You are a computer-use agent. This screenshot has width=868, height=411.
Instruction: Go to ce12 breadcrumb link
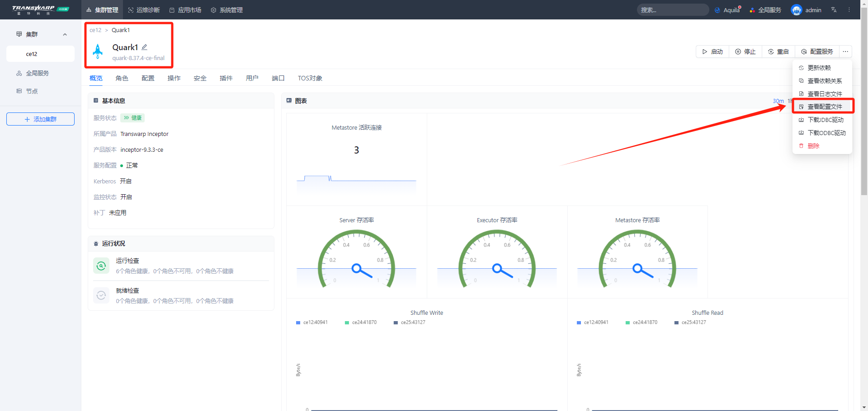[95, 30]
